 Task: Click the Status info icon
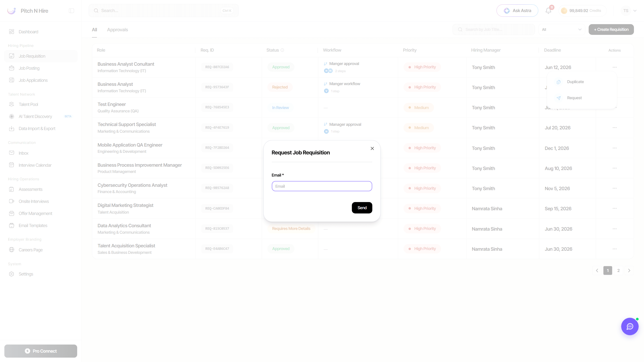click(x=282, y=50)
